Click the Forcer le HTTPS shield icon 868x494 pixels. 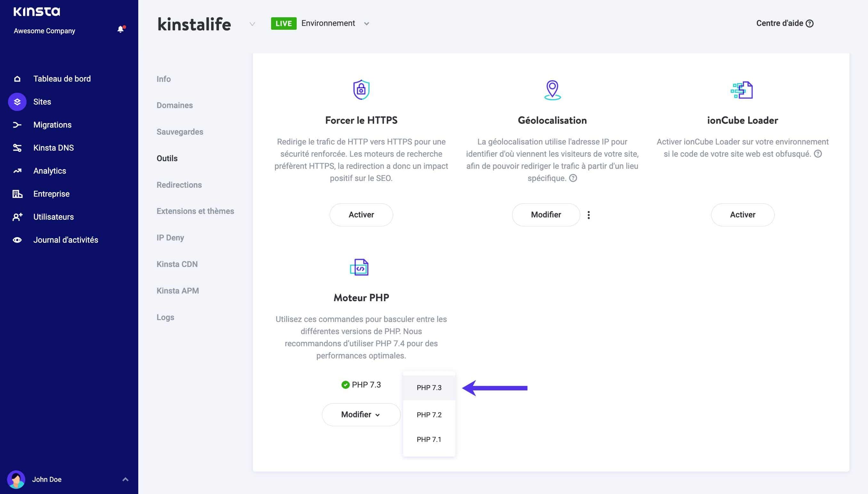click(x=361, y=90)
